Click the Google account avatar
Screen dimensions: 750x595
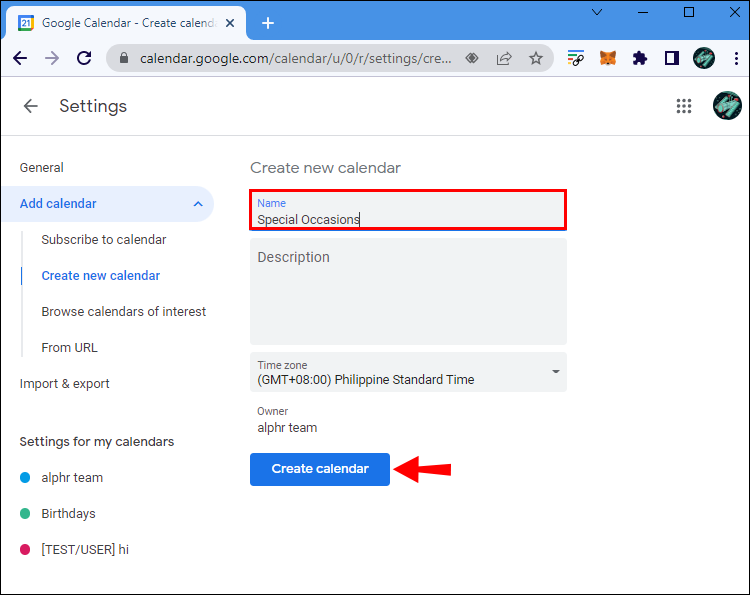[x=727, y=106]
